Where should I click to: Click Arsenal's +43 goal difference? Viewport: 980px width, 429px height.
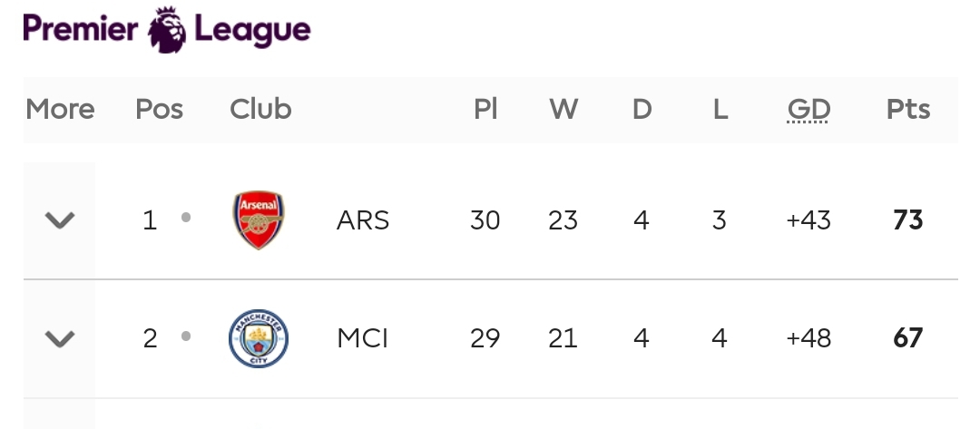[808, 220]
